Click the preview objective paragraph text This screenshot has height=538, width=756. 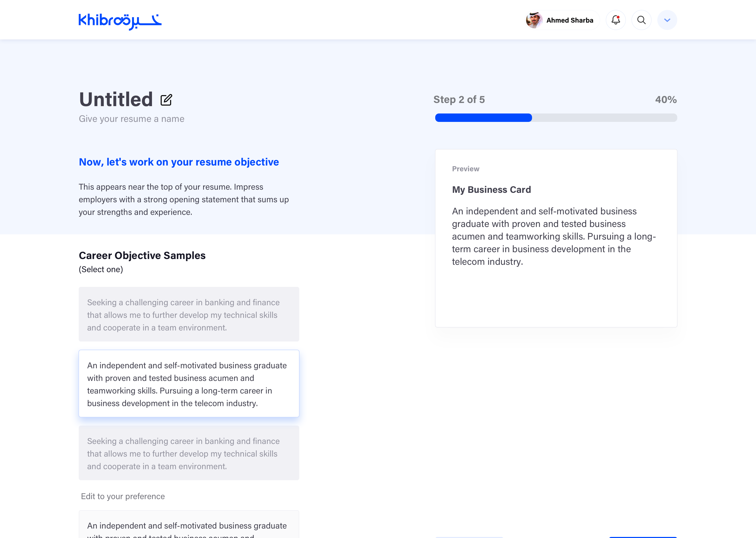[553, 236]
